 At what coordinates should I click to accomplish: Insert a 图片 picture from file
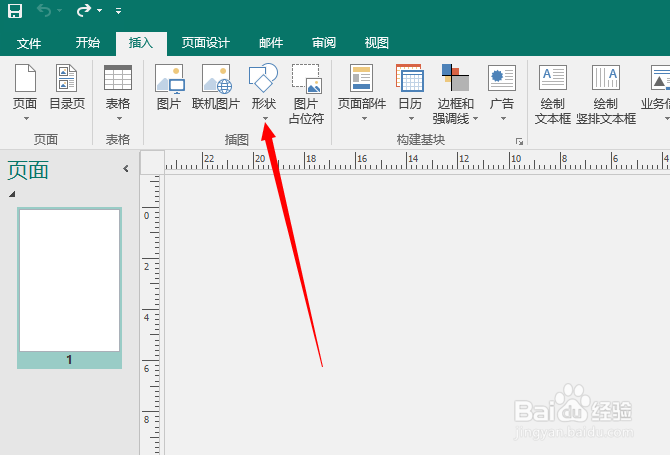pyautogui.click(x=169, y=88)
